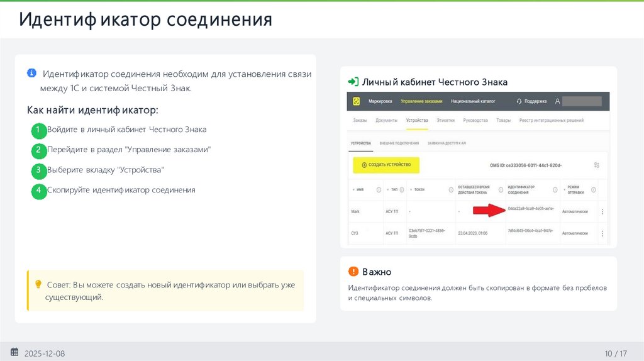
Task: Click token expiry 23.04.2023, 01:06
Action: (x=473, y=233)
